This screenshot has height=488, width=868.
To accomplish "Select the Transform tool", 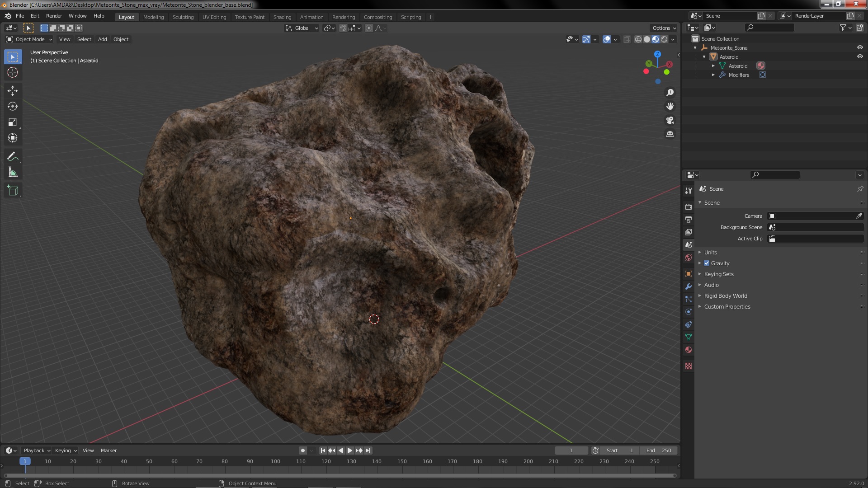I will [13, 138].
